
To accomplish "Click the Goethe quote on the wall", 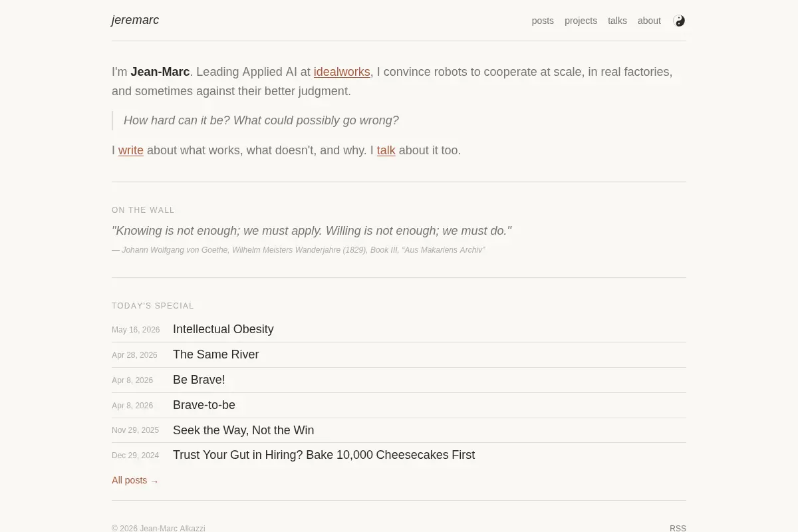I will 312,231.
